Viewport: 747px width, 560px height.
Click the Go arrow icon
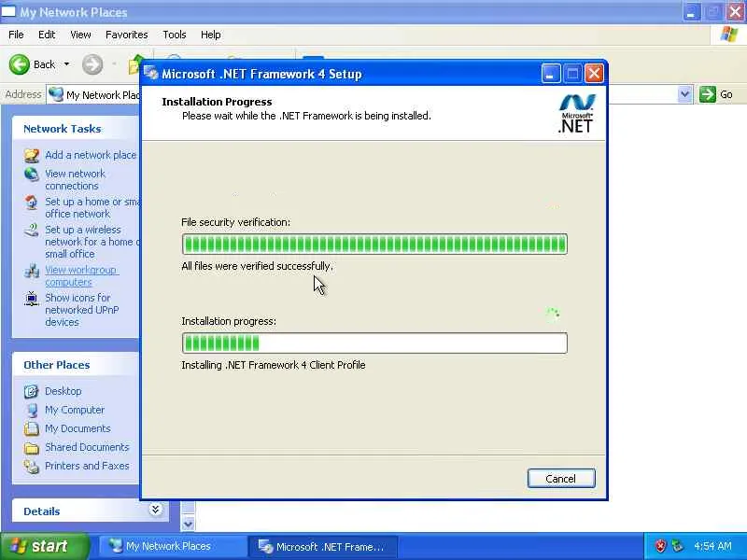point(708,94)
